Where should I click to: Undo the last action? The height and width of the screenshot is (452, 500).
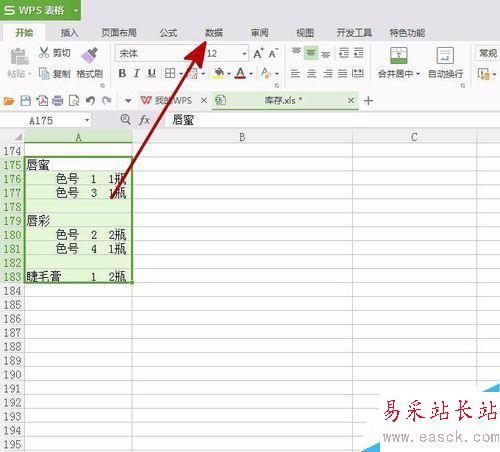(90, 100)
